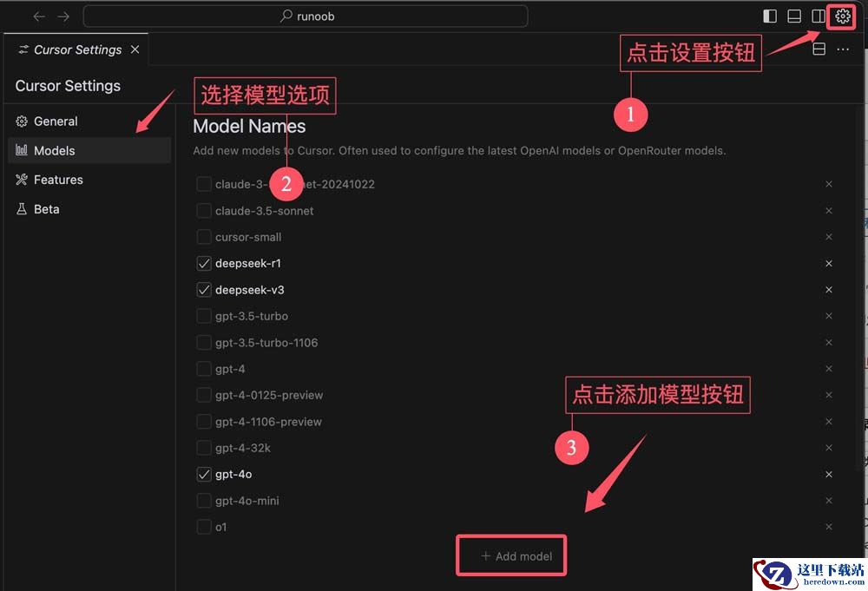868x591 pixels.
Task: Go back with the left arrow
Action: click(x=39, y=16)
